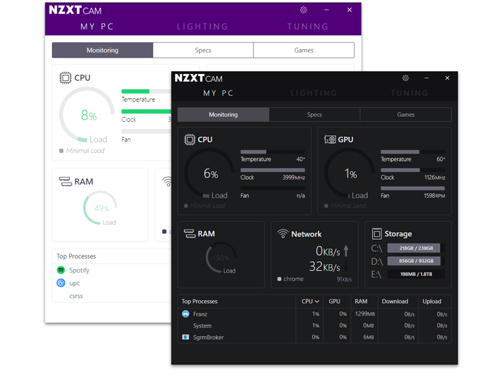Click RAM 49% load gauge in light window
Viewport: 500px width, 370px height.
coord(100,208)
